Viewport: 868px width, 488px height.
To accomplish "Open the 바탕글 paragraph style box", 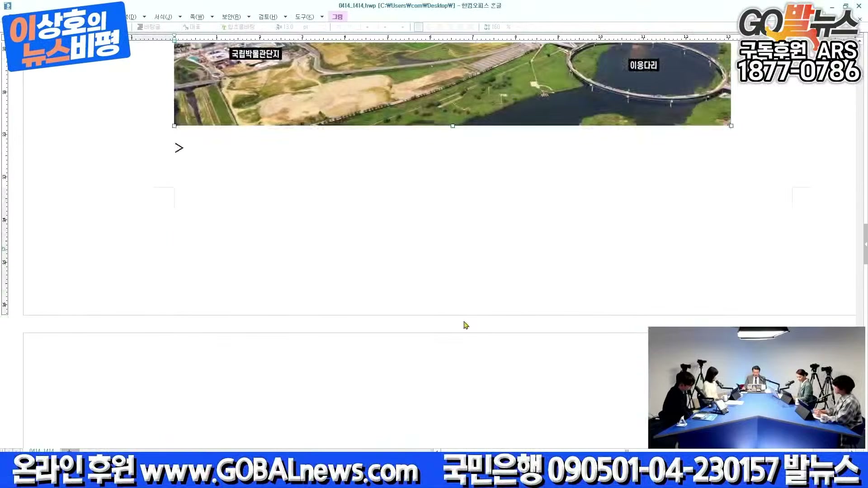I will [x=151, y=27].
